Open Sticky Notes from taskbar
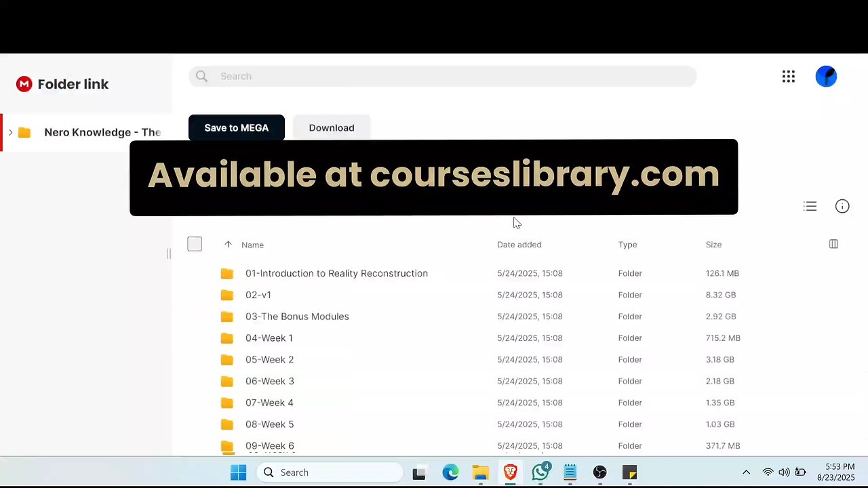 pyautogui.click(x=629, y=472)
